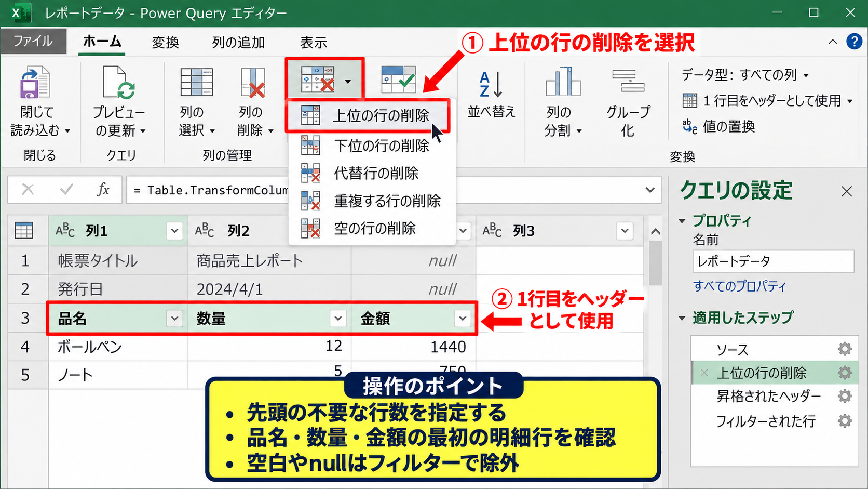Click the 列の削除 icon

(253, 83)
